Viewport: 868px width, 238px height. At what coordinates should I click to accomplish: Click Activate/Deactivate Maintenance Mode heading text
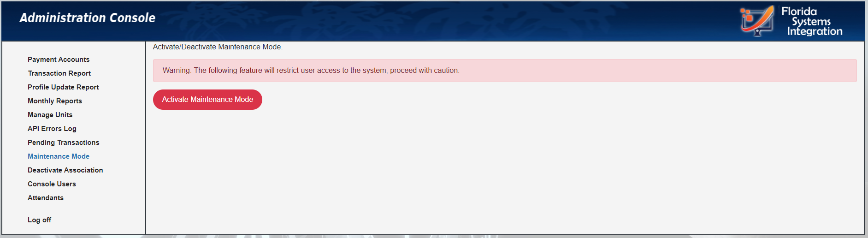click(x=218, y=47)
